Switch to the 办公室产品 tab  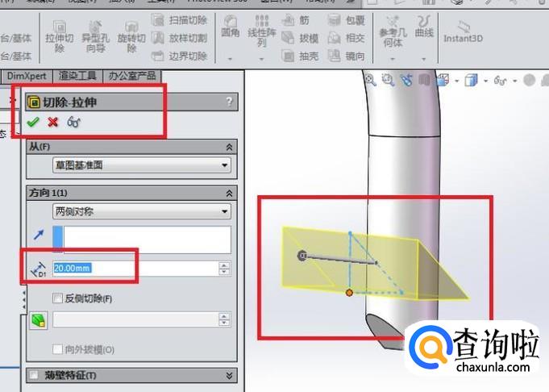(x=132, y=76)
